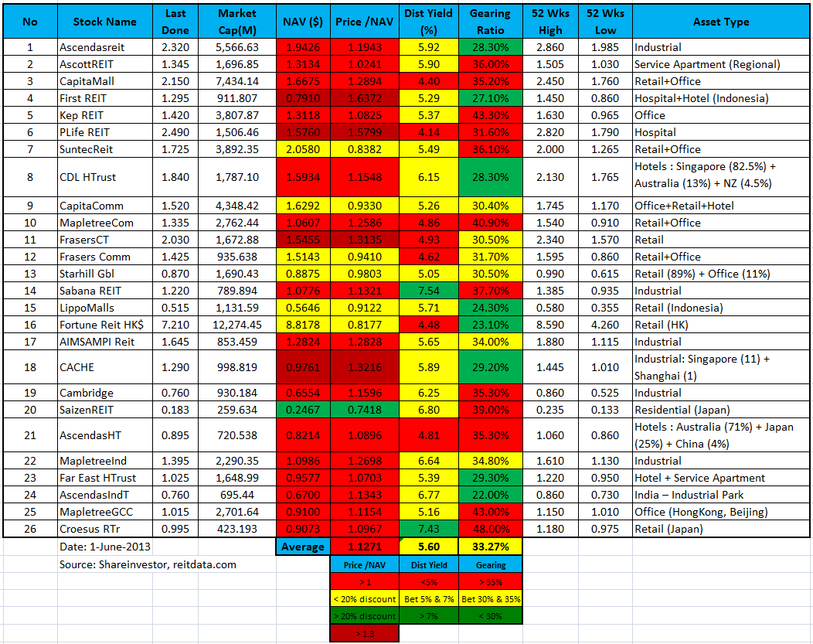
Task: Click PLife REIT NAV value 1.5760
Action: tap(303, 132)
